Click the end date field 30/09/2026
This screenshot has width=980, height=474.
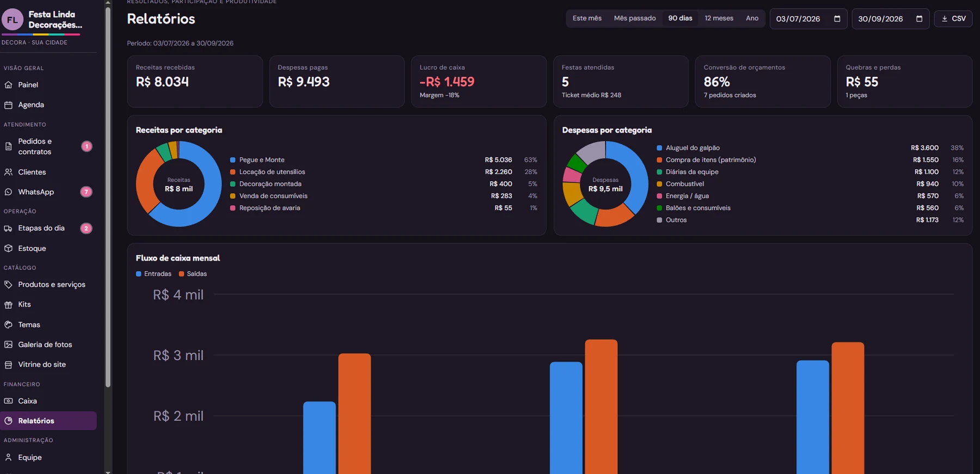point(891,19)
